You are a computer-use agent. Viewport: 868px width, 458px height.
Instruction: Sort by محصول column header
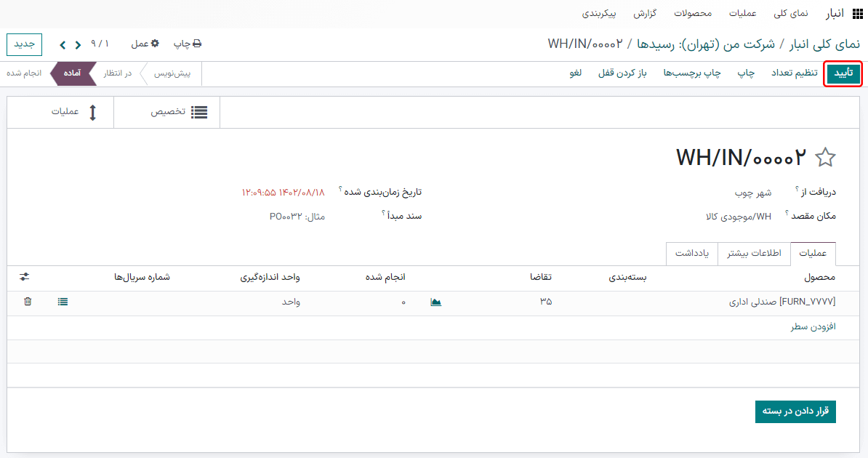[x=819, y=277]
